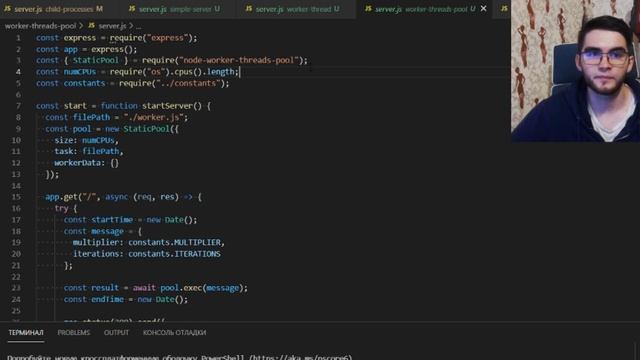Switch to the ТЕРМИНАЛ panel tab
This screenshot has width=640, height=360.
coord(26,333)
